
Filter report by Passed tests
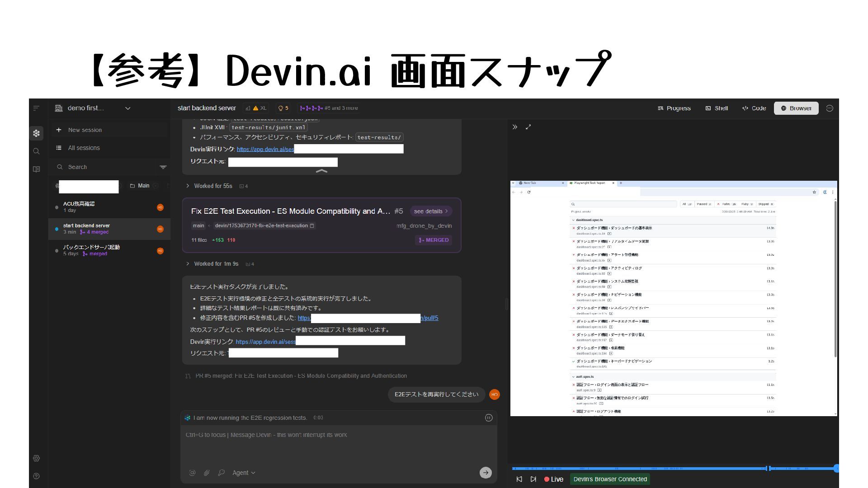pos(703,204)
